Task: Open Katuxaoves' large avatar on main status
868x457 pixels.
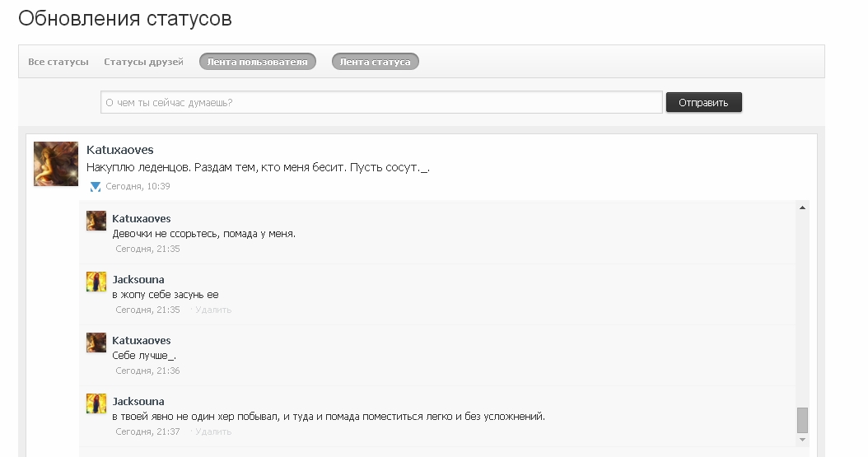Action: 56,164
